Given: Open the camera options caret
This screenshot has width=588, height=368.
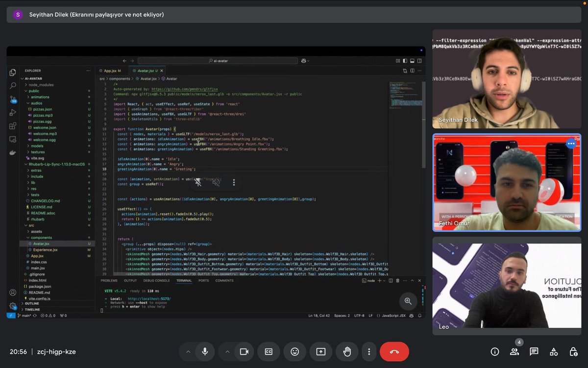Looking at the screenshot, I should coord(227,351).
